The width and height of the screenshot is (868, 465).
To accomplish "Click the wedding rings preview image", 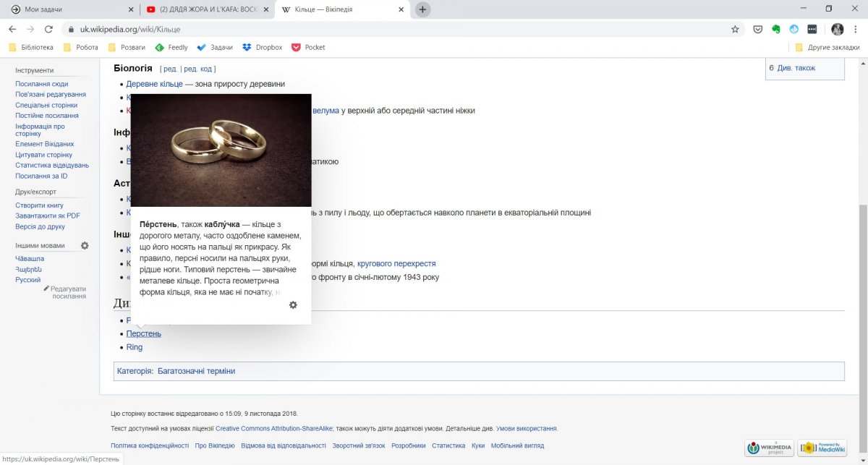I will click(221, 150).
